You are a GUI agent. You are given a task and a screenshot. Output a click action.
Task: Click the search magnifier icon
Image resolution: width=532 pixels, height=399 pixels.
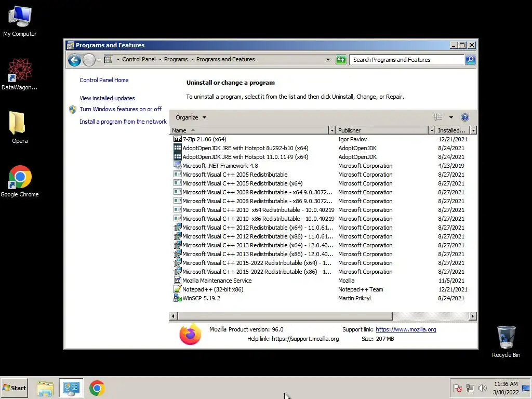coord(470,60)
